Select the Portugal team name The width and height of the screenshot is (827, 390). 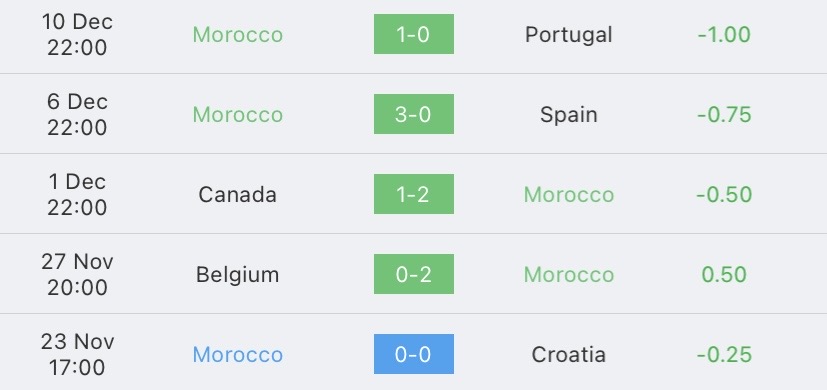pyautogui.click(x=569, y=35)
